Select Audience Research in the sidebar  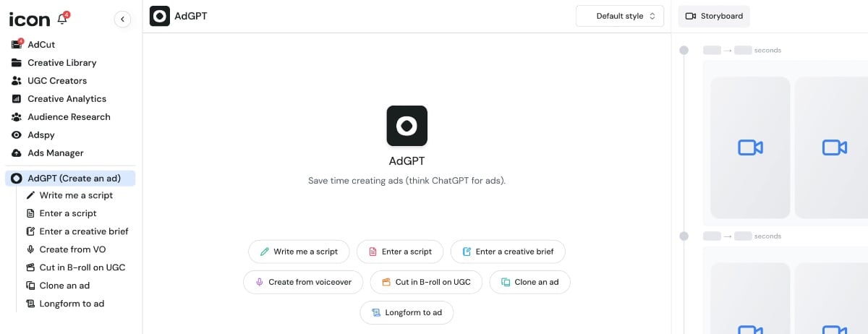[x=69, y=117]
